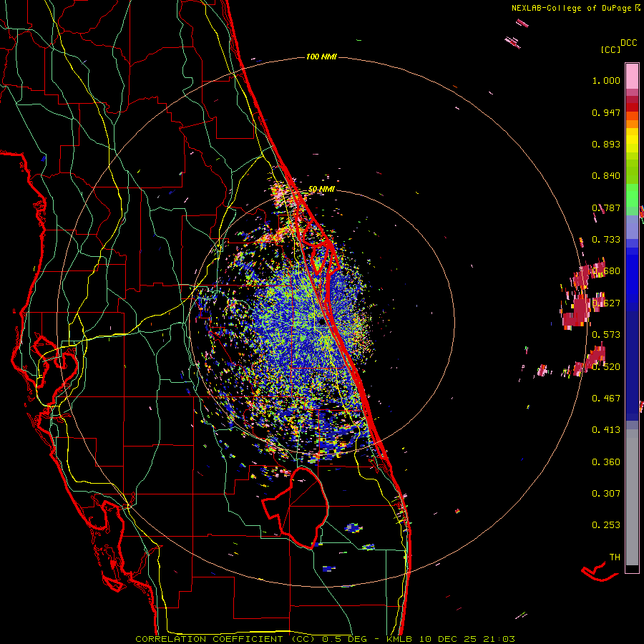Select the 0.467 legend value
Screen dimensions: 644x644
point(606,399)
